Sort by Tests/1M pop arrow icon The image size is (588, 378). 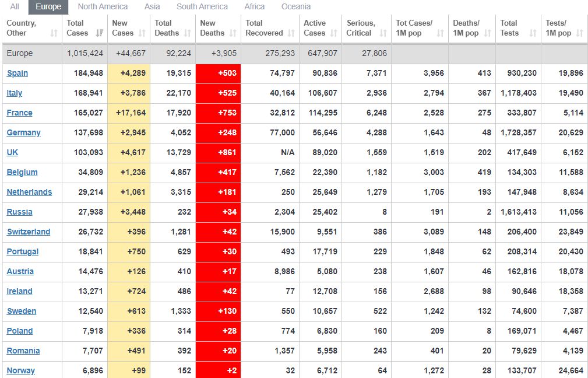pyautogui.click(x=579, y=33)
